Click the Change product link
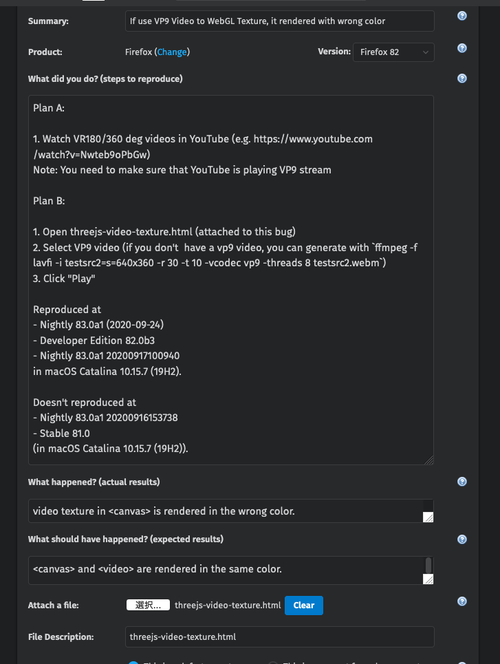Viewport: 500px width, 664px height. pos(172,52)
